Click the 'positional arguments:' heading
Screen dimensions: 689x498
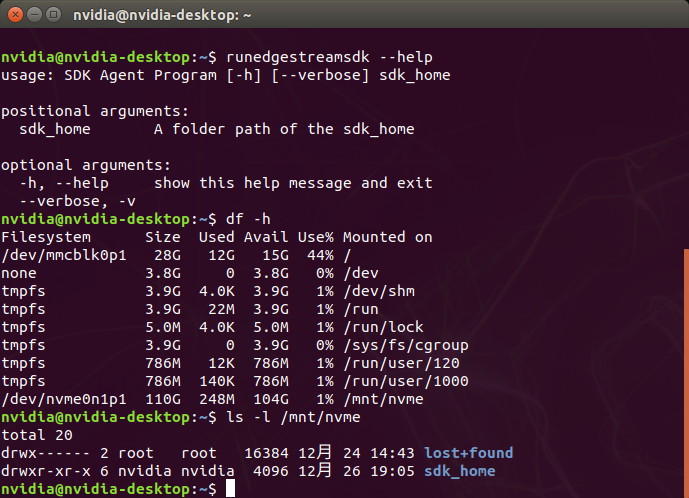pyautogui.click(x=95, y=111)
